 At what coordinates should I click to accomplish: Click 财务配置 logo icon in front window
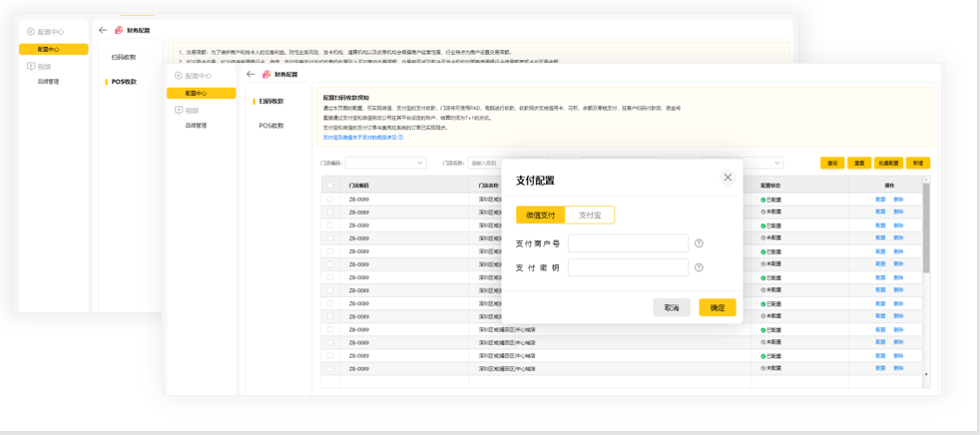[x=266, y=75]
